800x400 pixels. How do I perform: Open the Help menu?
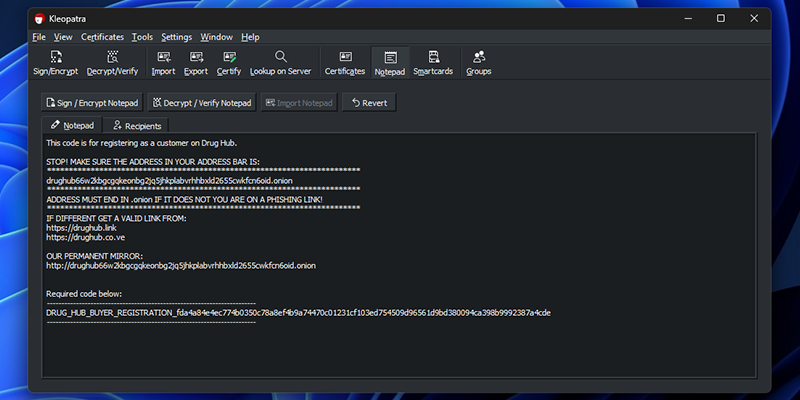click(250, 37)
